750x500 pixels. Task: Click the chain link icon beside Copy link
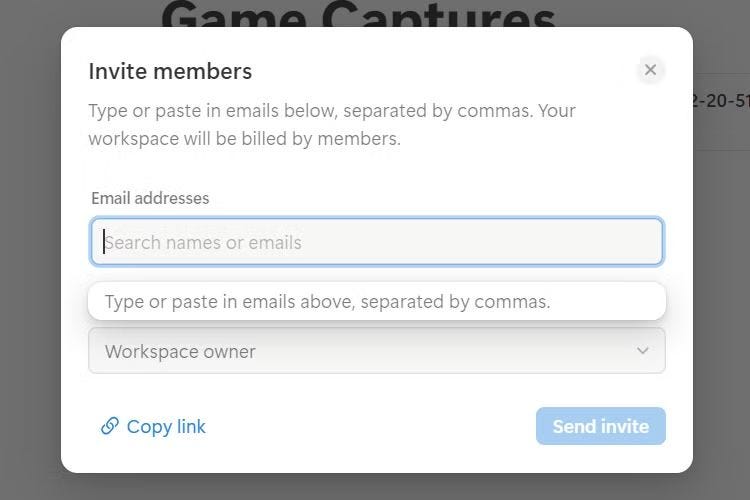(110, 426)
